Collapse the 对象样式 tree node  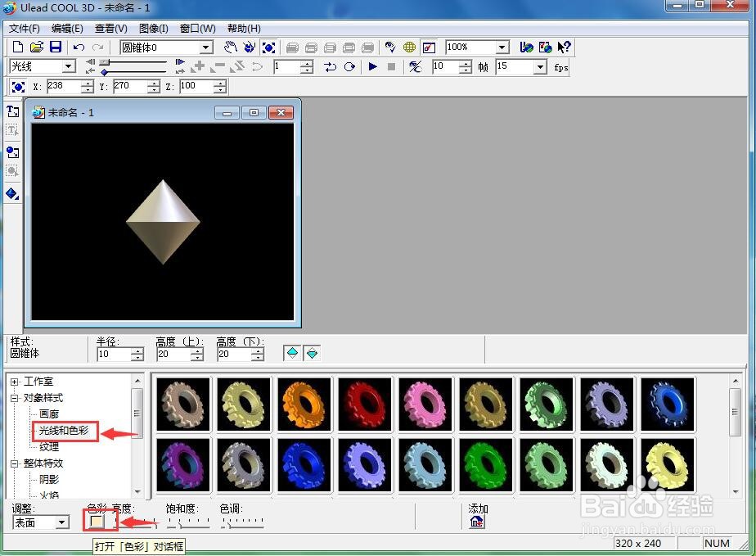click(x=15, y=398)
